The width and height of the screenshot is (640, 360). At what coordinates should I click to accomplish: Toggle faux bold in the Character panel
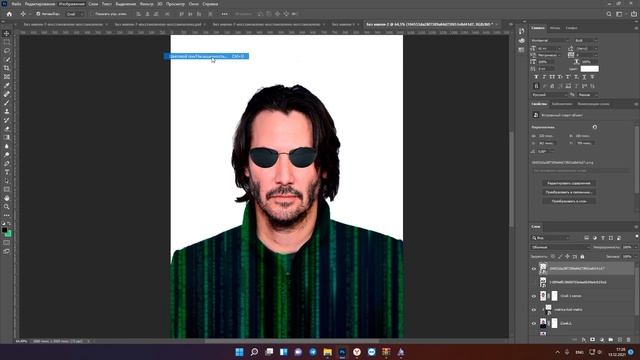coord(536,77)
